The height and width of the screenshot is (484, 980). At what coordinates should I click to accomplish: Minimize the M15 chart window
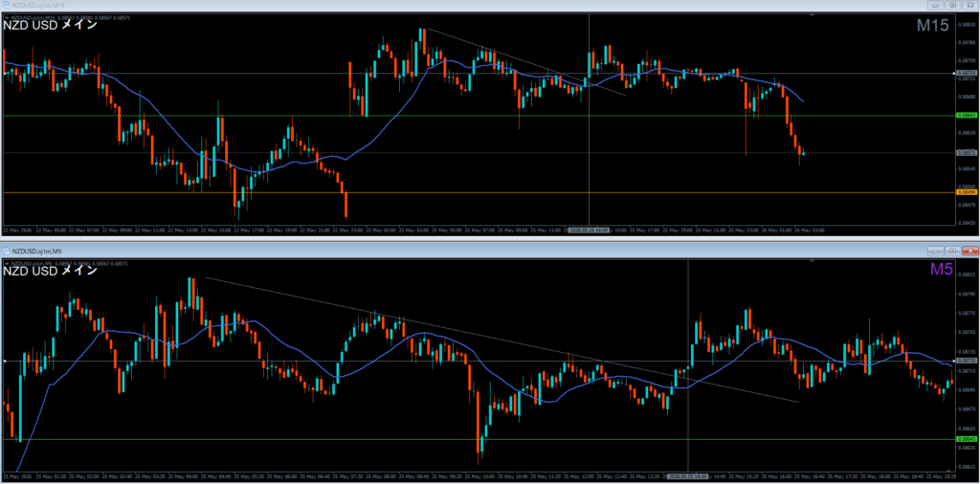coord(936,5)
